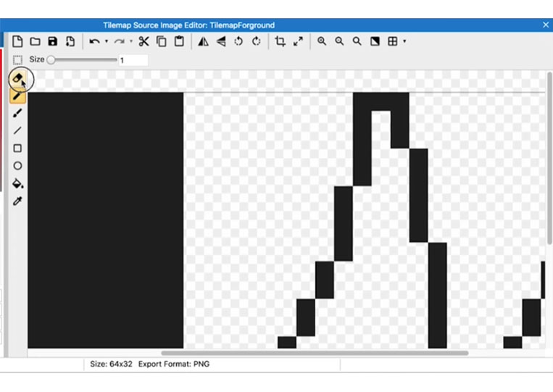Click the export image icon

[70, 41]
